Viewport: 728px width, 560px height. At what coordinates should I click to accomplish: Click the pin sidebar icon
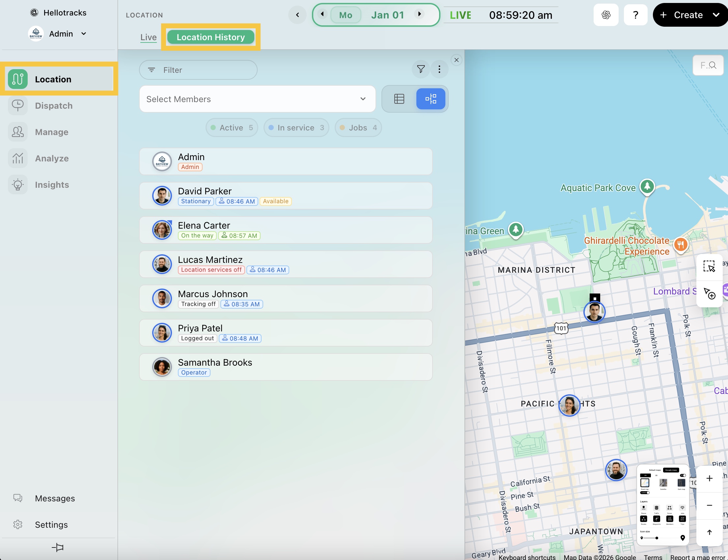tap(58, 547)
